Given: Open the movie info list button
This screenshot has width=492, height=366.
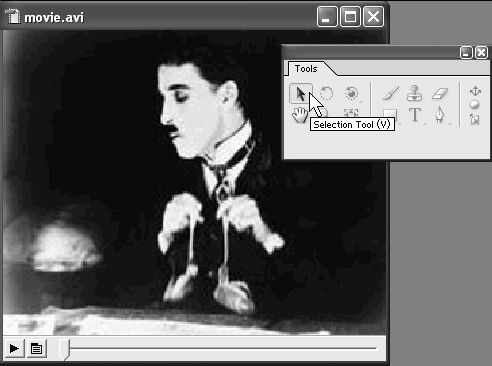Looking at the screenshot, I should point(36,349).
